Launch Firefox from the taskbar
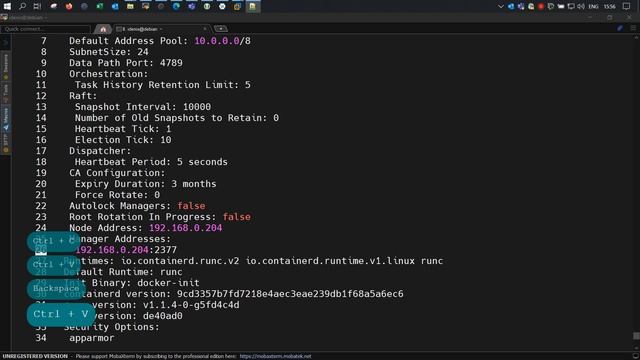This screenshot has height=360, width=640. (69, 6)
